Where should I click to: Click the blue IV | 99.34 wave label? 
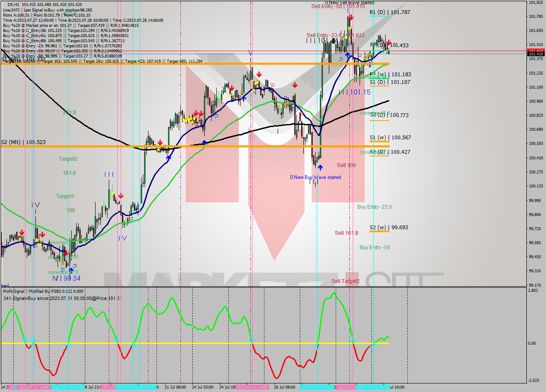(x=66, y=278)
